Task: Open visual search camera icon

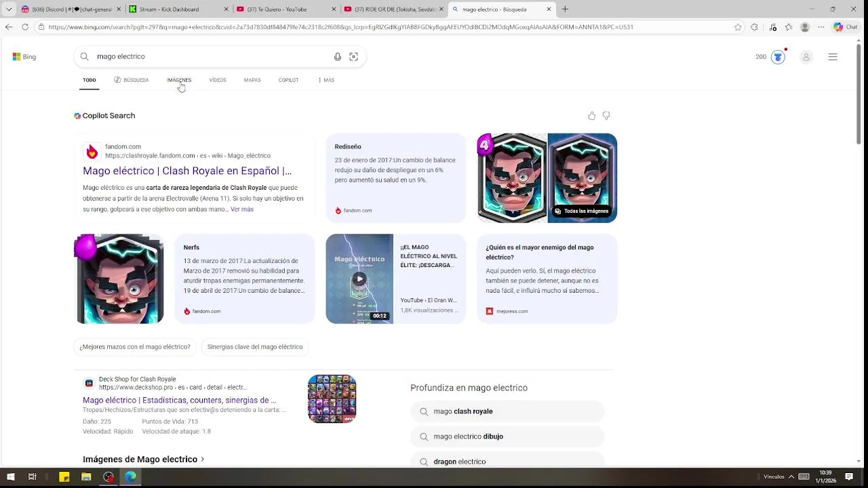Action: coord(353,57)
